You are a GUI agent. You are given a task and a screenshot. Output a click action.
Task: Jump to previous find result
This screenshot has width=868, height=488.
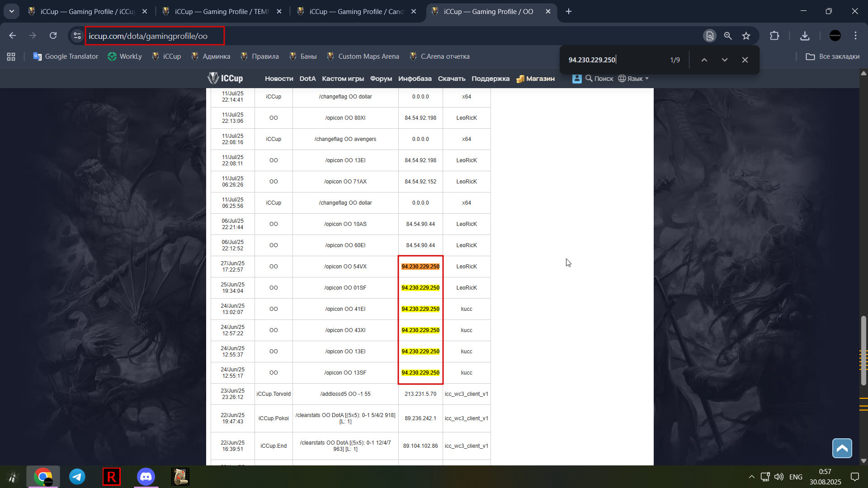704,60
